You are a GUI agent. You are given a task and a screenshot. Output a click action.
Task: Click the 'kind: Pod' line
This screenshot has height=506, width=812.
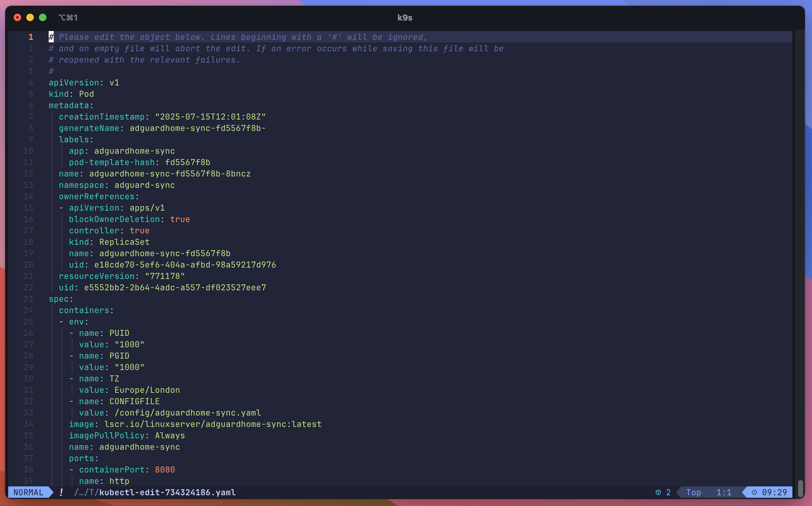click(71, 94)
